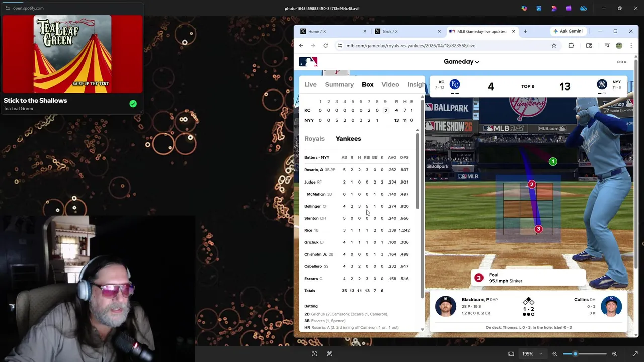Click the Tea Leaf Green album art

tap(72, 54)
